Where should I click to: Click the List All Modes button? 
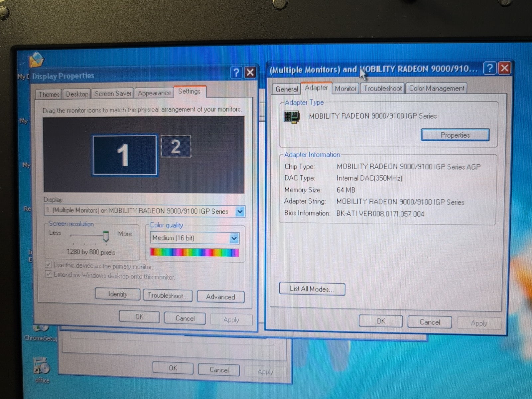312,289
